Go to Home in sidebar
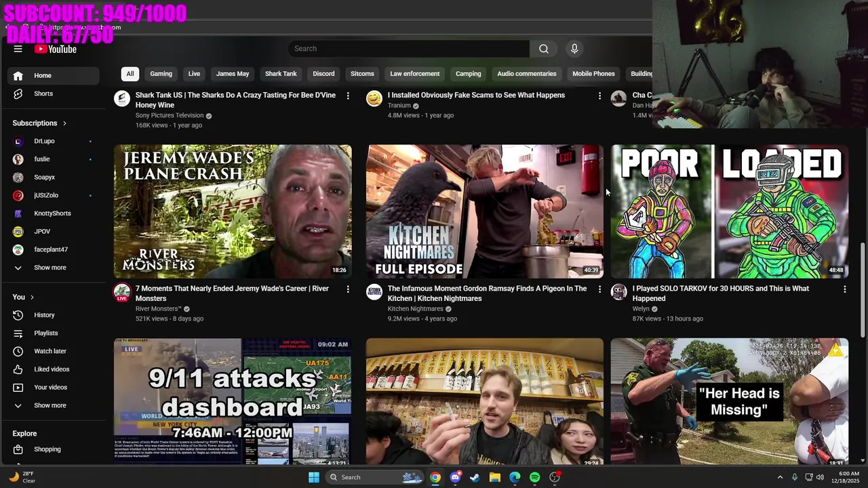Viewport: 868px width, 488px height. click(x=54, y=75)
